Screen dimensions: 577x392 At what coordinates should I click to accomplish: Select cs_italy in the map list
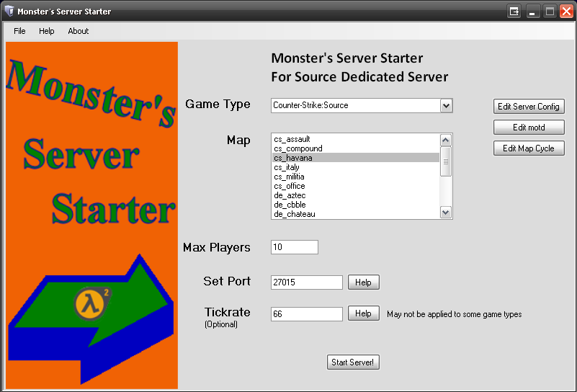tap(356, 167)
